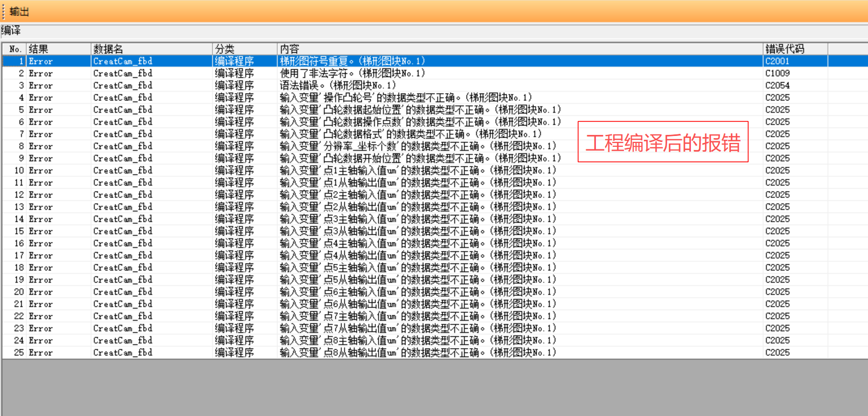The width and height of the screenshot is (868, 416).
Task: Click the red '工程编译后的报错' annotation box
Action: point(663,142)
